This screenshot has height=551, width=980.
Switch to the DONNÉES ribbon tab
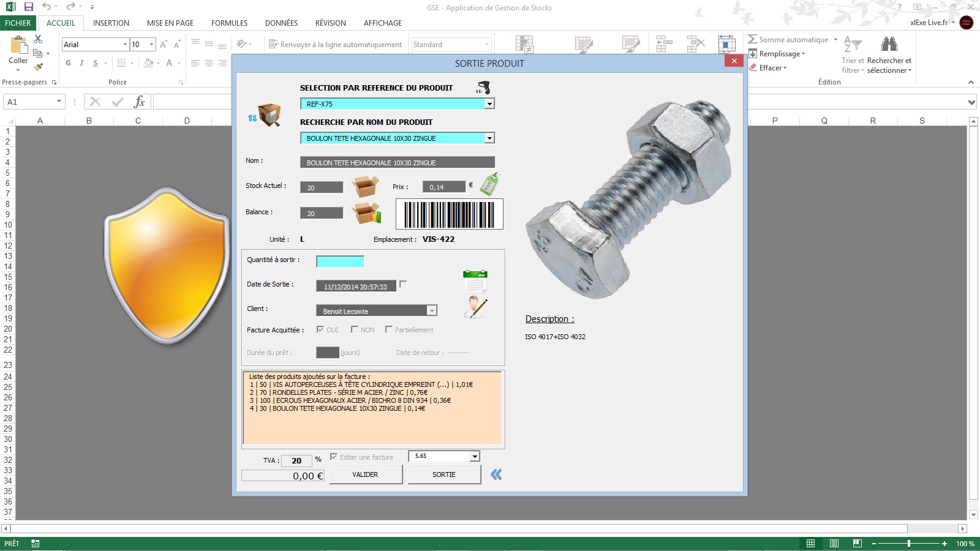281,23
